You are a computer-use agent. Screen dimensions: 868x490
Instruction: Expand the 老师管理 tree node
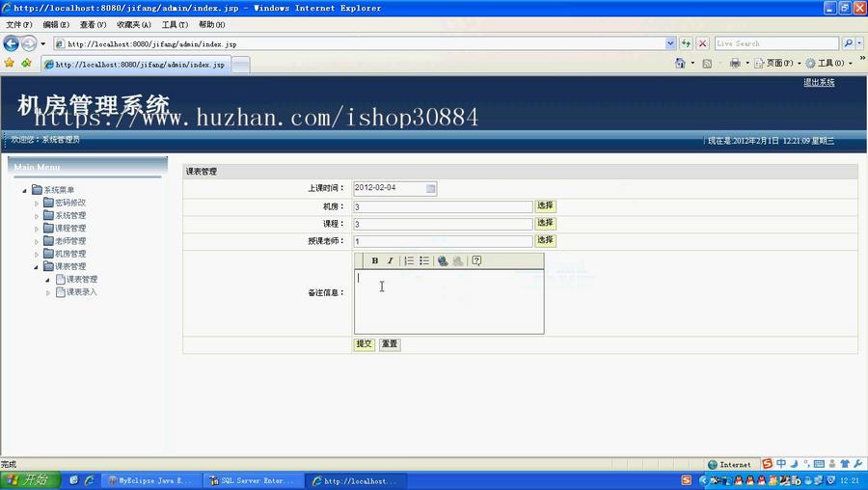coord(37,241)
